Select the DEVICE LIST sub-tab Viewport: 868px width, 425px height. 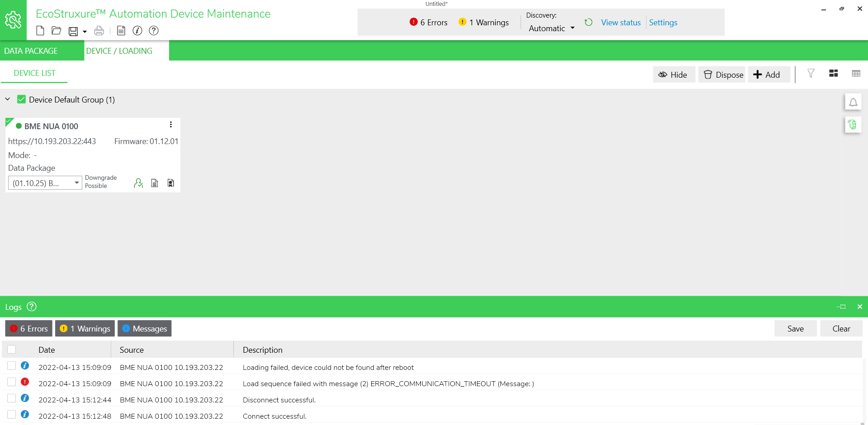click(34, 73)
